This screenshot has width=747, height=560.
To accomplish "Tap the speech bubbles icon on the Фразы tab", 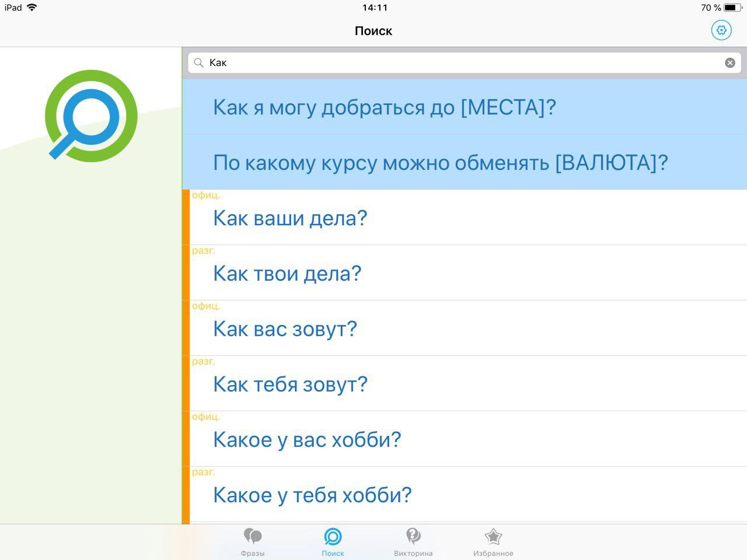I will [253, 535].
